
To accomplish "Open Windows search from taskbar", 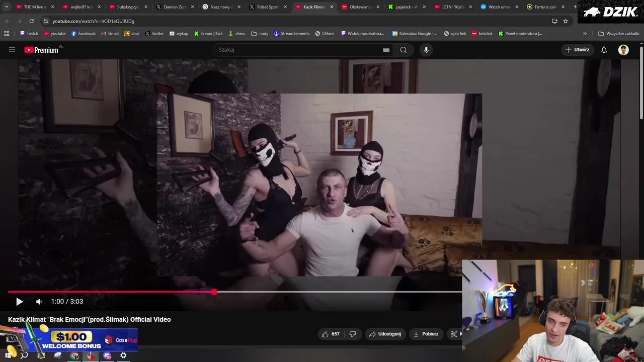I will [24, 355].
